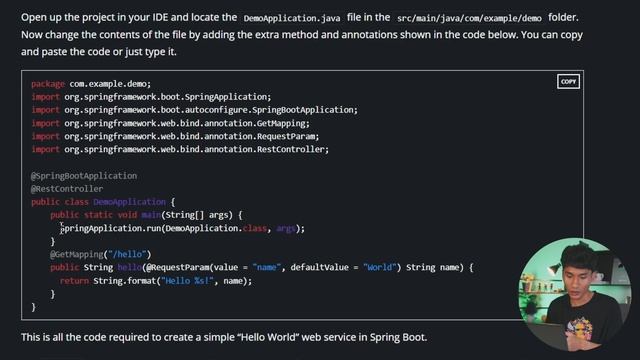Click the 'return String.format' code line
This screenshot has height=360, width=640.
(x=156, y=281)
